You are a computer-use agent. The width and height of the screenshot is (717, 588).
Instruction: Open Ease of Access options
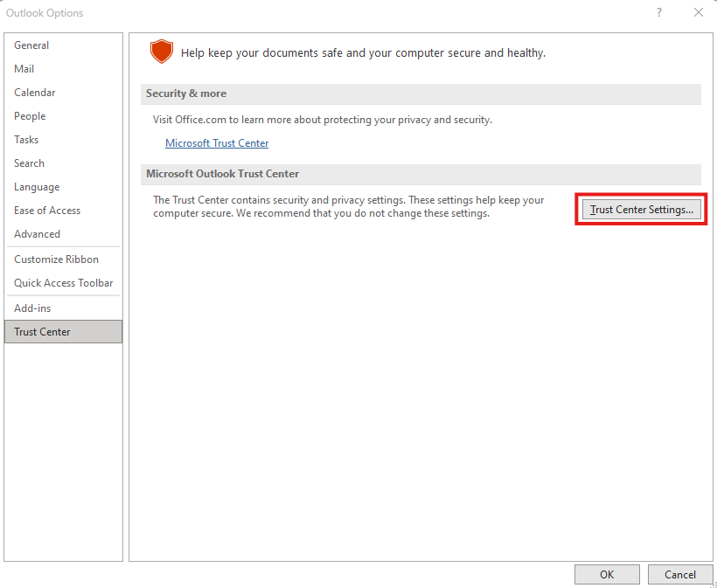[47, 211]
